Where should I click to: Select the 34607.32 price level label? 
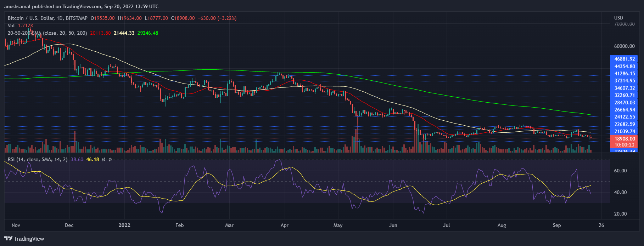[x=624, y=88]
